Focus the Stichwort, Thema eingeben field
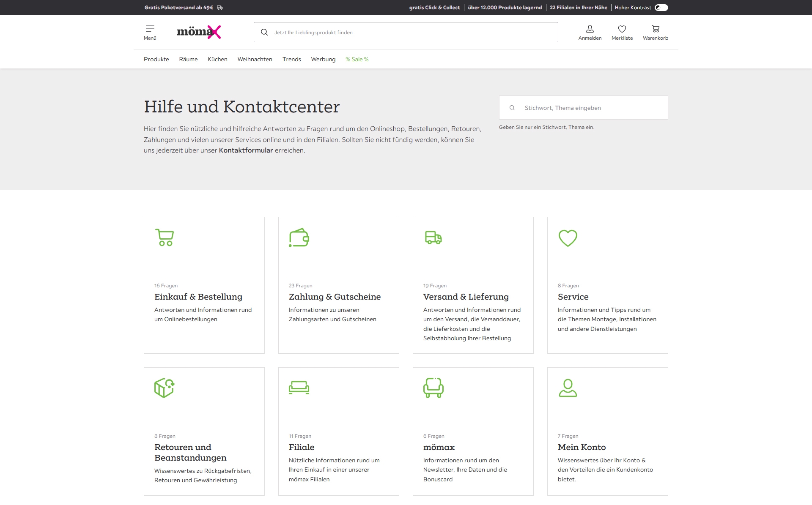812x505 pixels. point(584,108)
